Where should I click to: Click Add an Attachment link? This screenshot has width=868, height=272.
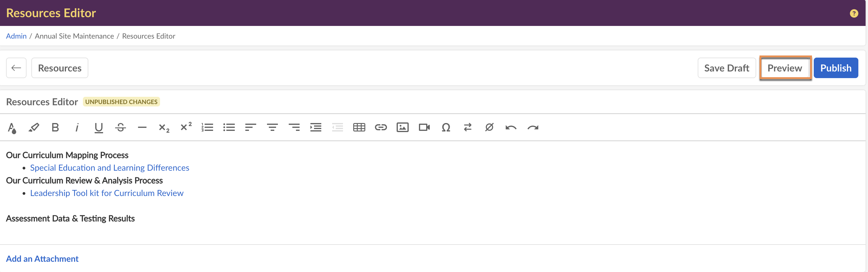(42, 258)
